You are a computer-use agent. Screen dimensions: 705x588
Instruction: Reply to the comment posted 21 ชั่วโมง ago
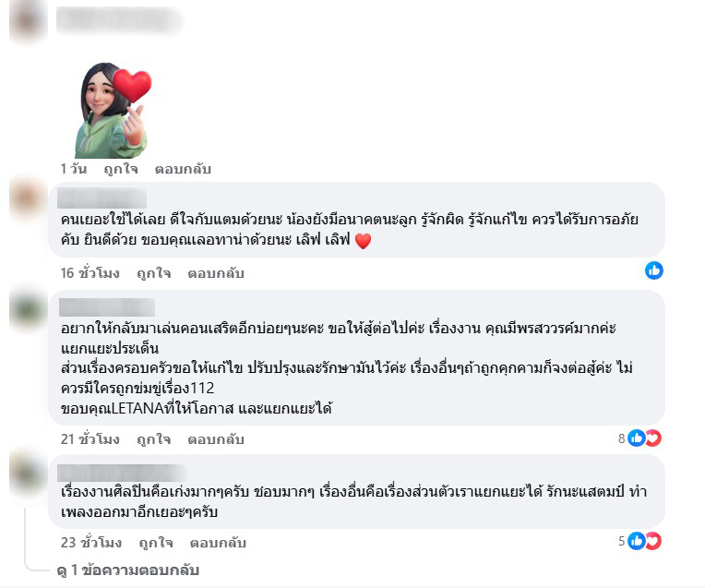216,439
